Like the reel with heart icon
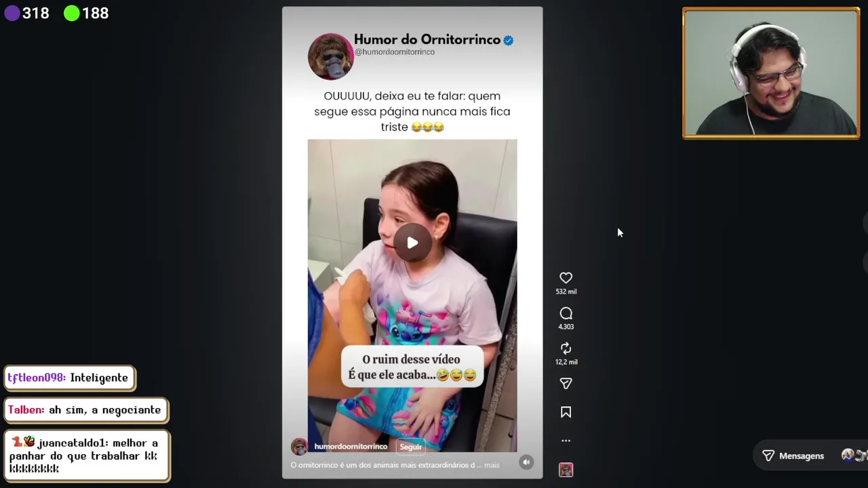The image size is (868, 488). pyautogui.click(x=566, y=278)
